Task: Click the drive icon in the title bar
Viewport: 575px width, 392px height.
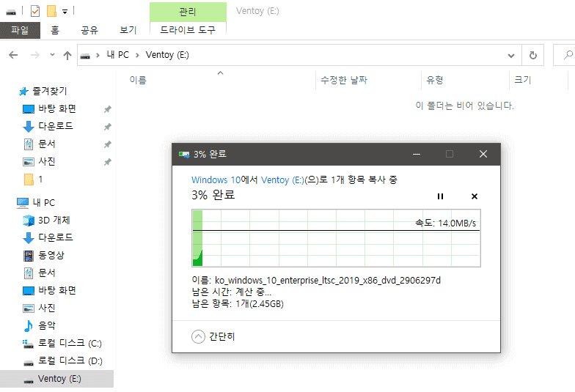Action: pyautogui.click(x=11, y=12)
